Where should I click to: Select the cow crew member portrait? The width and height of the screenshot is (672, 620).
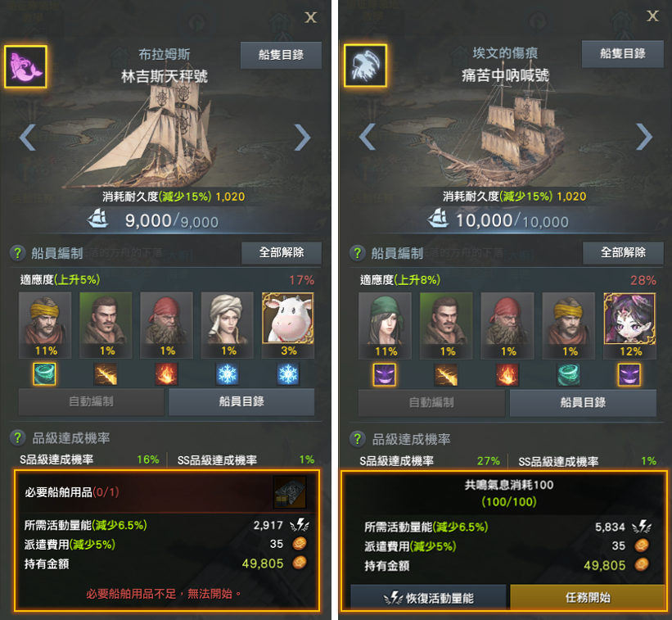tap(288, 318)
